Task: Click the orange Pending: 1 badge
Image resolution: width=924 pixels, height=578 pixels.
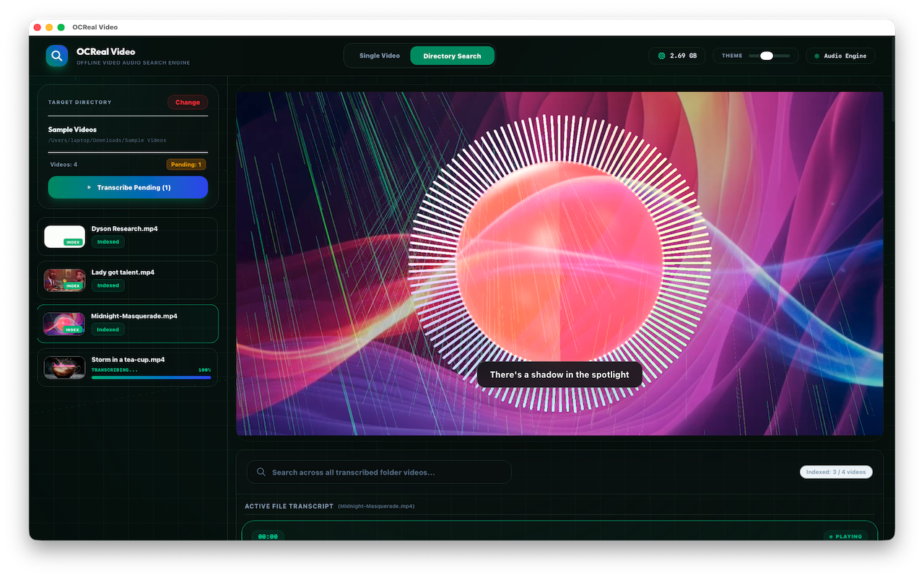Action: (186, 165)
